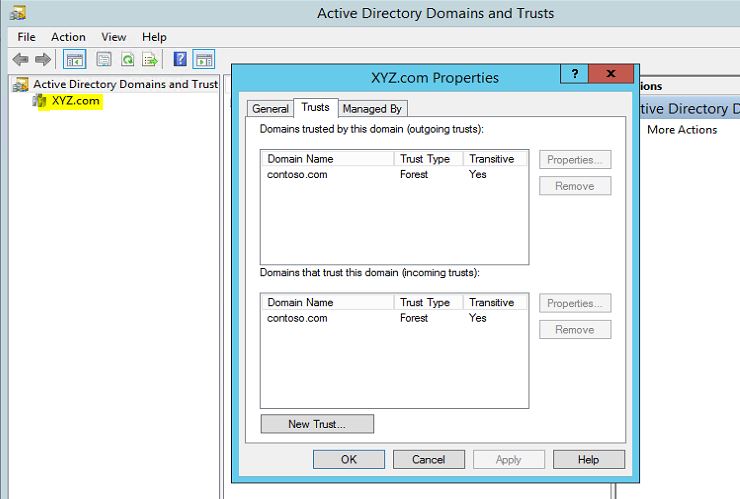Open the Properties toolbar icon
The image size is (740, 499).
(104, 59)
